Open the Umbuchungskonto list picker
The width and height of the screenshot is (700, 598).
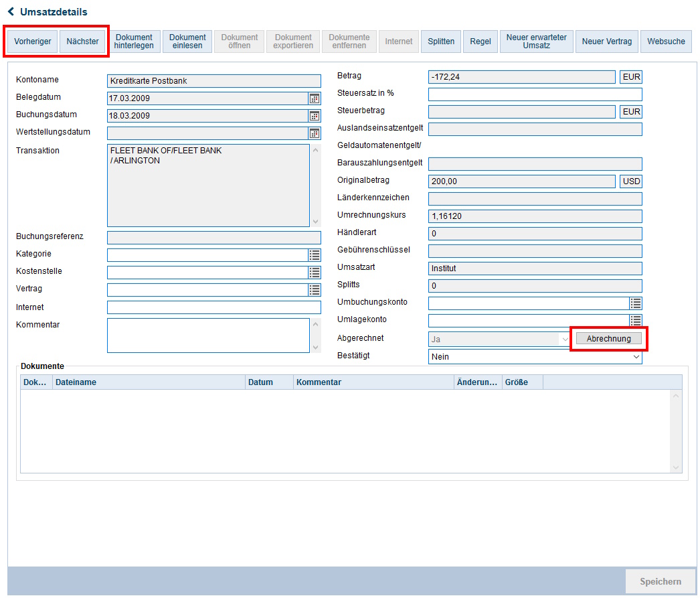636,303
